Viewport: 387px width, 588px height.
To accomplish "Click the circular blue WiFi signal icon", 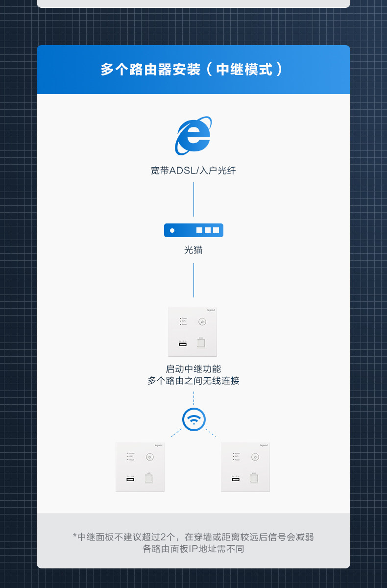I will [193, 419].
